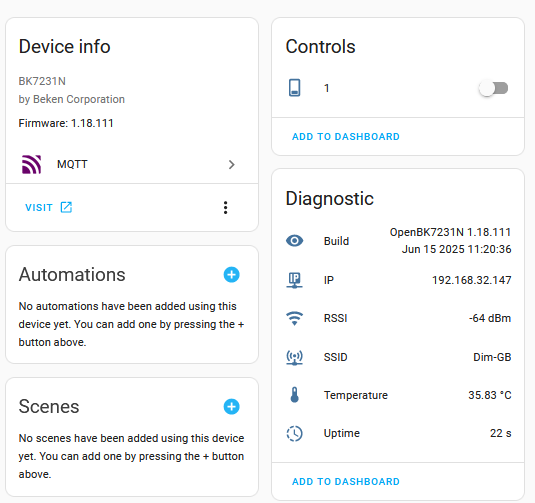Click the RSSI wifi signal icon
The height and width of the screenshot is (503, 535).
[x=294, y=318]
